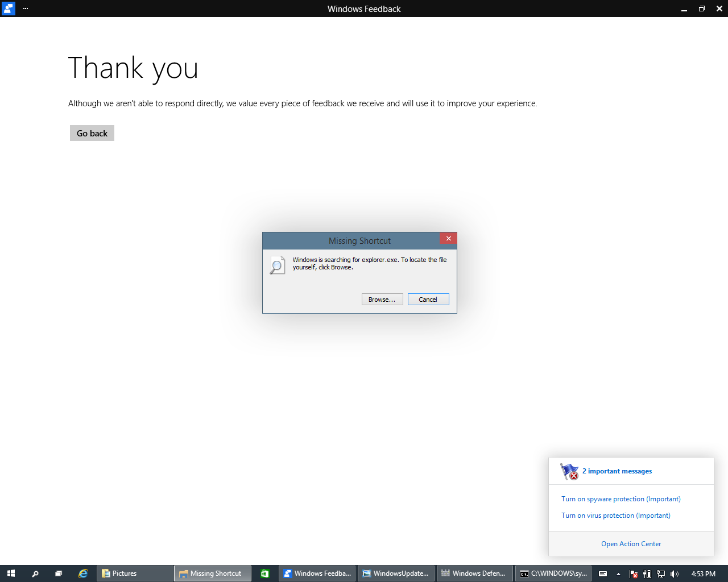Open the '2 important messages' link
The image size is (728, 582).
click(x=617, y=471)
